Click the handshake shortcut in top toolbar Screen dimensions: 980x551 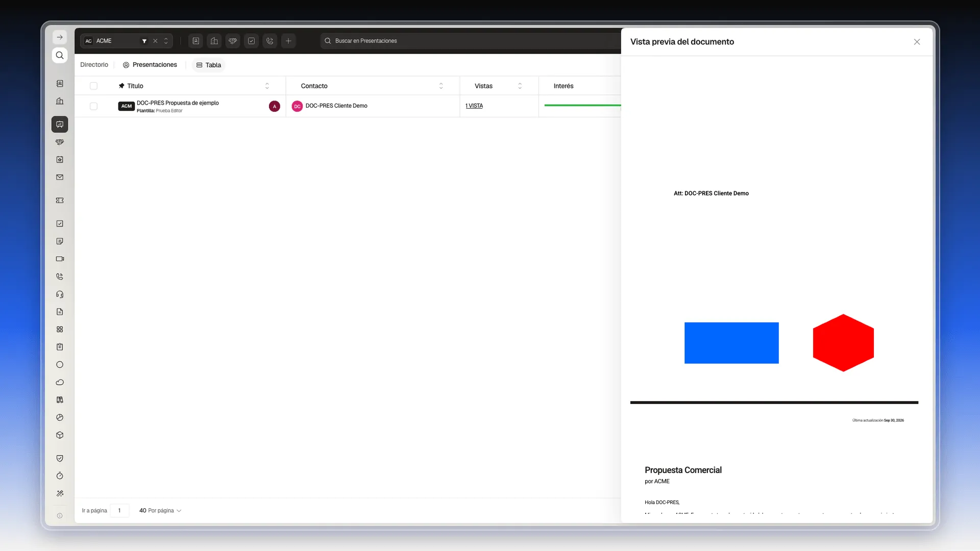pos(233,41)
